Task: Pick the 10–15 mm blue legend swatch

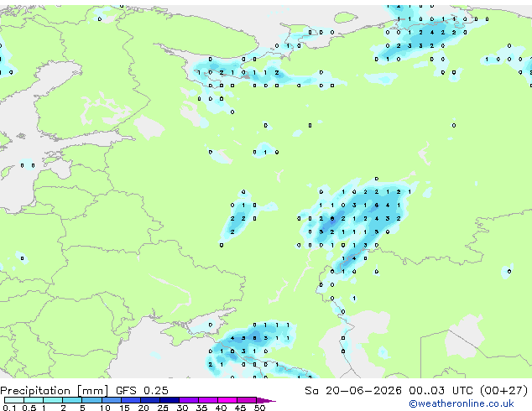Action: [x=111, y=400]
